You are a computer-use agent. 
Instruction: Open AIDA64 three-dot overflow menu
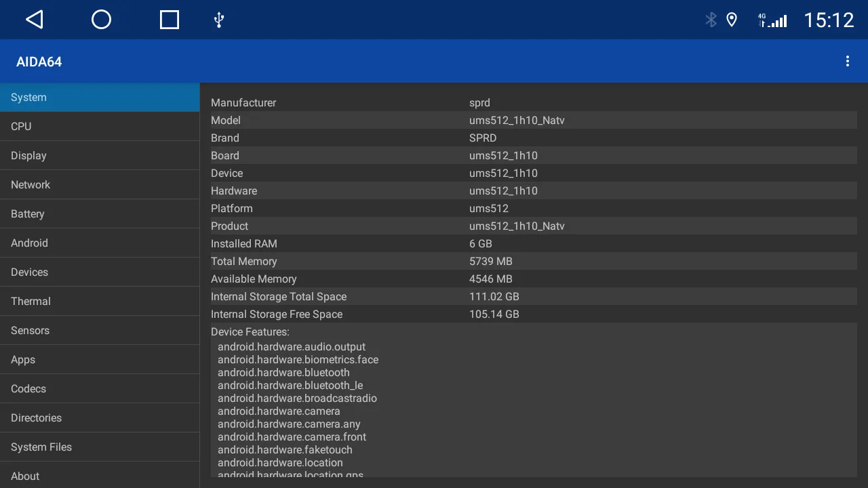[848, 62]
